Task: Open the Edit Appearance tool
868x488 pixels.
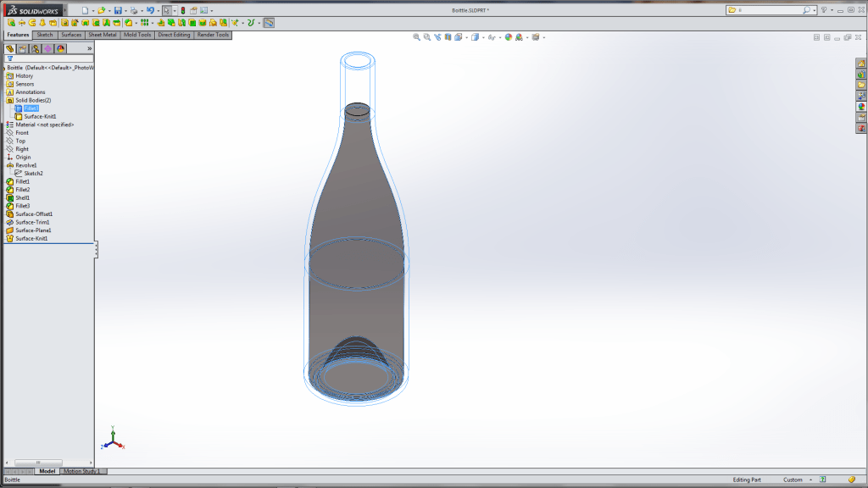Action: pyautogui.click(x=509, y=37)
